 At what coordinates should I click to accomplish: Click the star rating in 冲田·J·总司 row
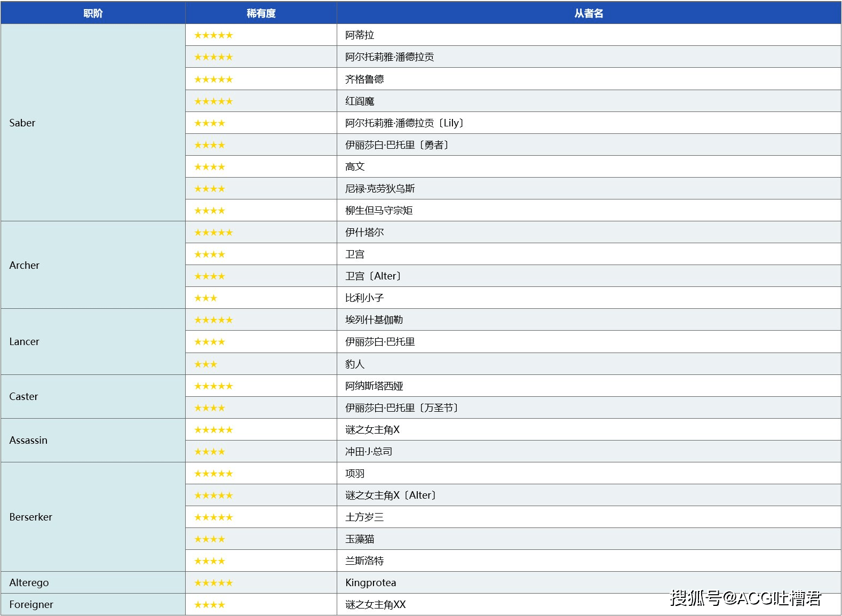[210, 451]
